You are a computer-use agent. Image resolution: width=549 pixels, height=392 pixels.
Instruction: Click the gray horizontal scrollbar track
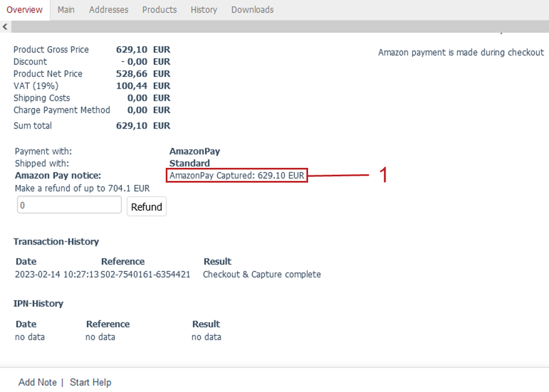click(x=279, y=27)
